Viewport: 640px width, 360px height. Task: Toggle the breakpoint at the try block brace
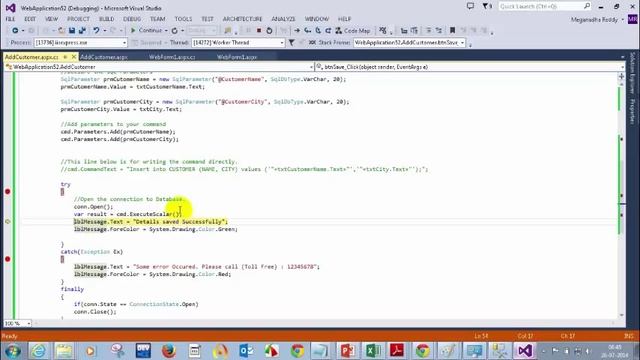pyautogui.click(x=7, y=191)
